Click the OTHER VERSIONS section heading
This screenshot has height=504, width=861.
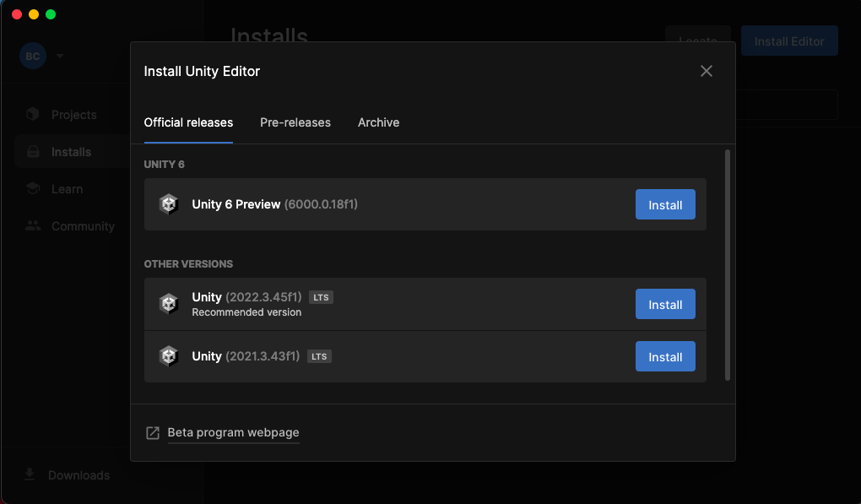coord(188,264)
